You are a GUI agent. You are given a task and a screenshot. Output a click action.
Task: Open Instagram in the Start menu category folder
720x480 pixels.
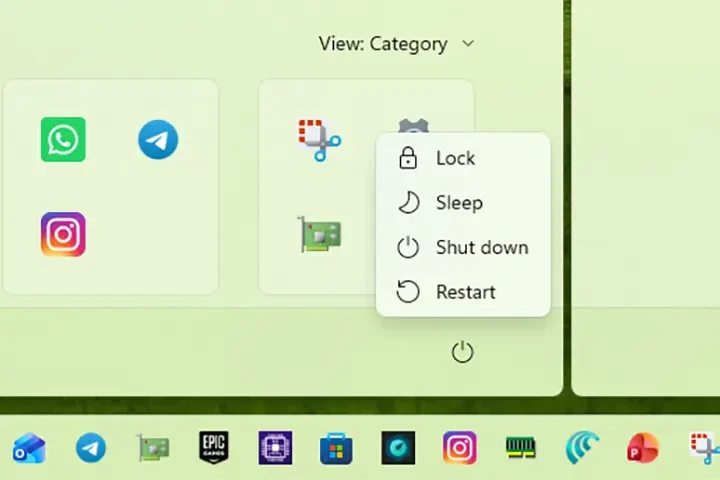coord(63,234)
